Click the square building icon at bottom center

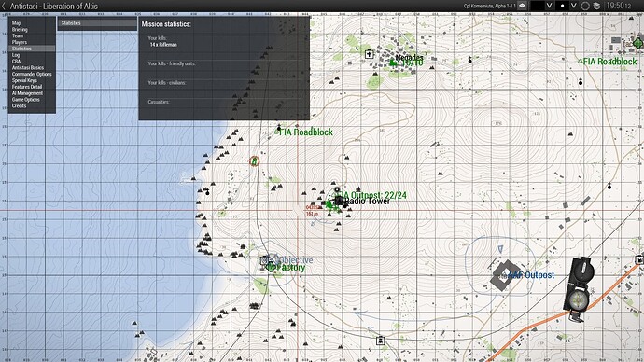(380, 341)
